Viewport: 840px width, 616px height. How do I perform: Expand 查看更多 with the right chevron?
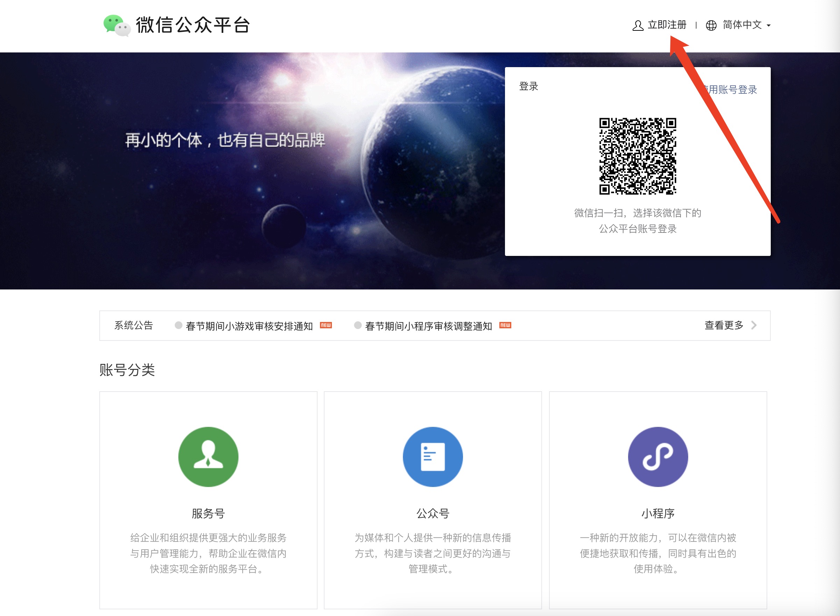(723, 325)
